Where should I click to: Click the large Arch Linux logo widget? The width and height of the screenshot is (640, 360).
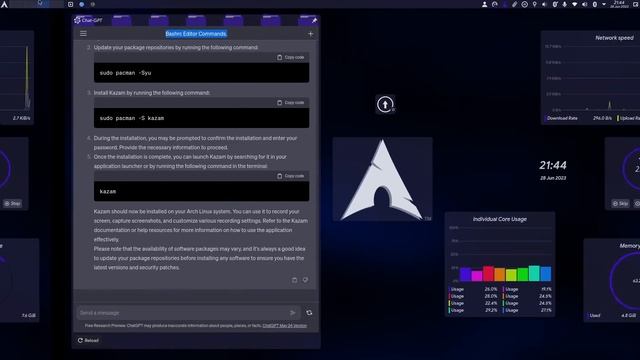(x=382, y=179)
